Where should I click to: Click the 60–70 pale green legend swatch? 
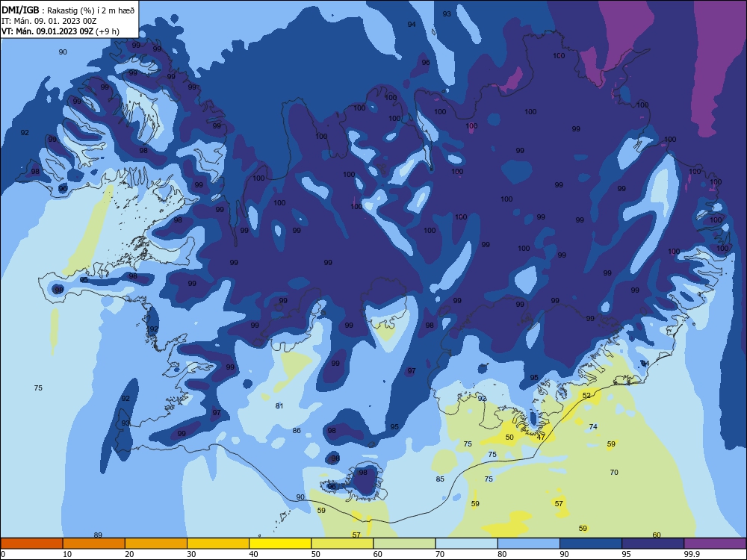tap(404, 544)
